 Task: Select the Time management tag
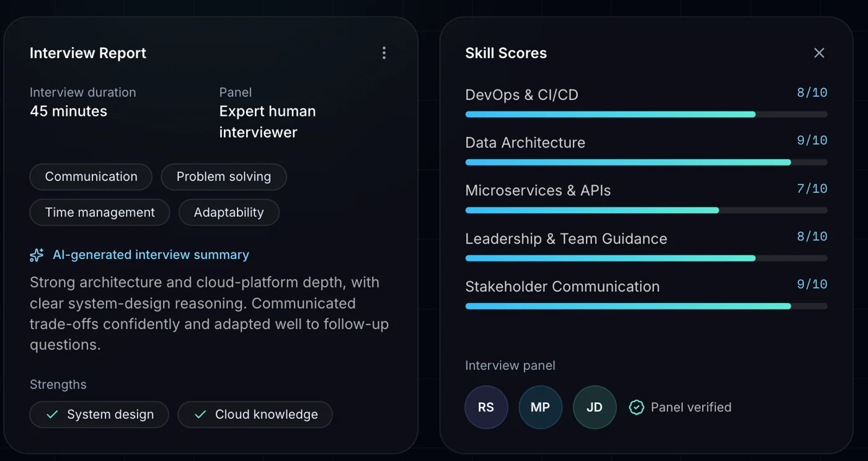pyautogui.click(x=100, y=213)
